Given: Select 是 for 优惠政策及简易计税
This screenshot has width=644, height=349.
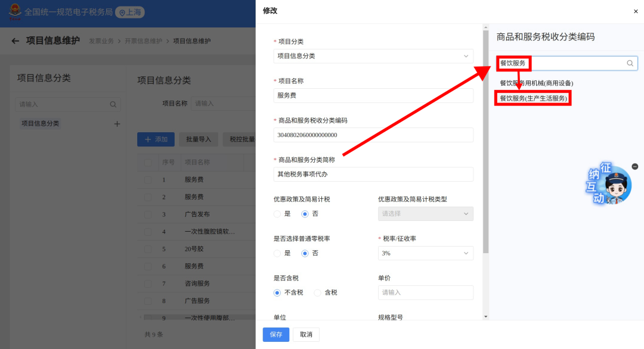Looking at the screenshot, I should click(x=277, y=214).
